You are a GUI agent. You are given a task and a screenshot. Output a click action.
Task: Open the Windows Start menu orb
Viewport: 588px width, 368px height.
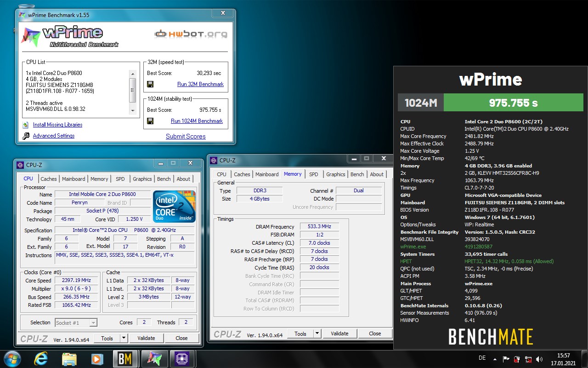[x=12, y=358]
